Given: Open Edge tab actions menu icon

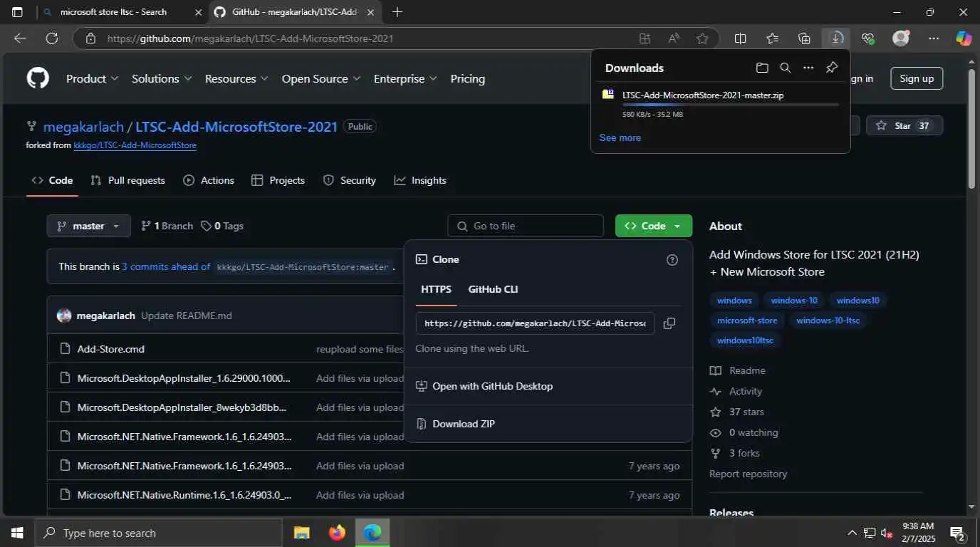Looking at the screenshot, I should pos(17,12).
